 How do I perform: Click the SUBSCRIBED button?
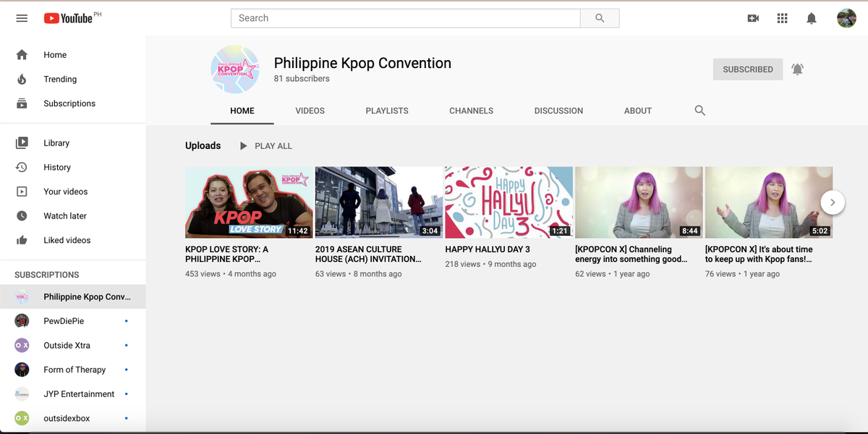coord(748,69)
